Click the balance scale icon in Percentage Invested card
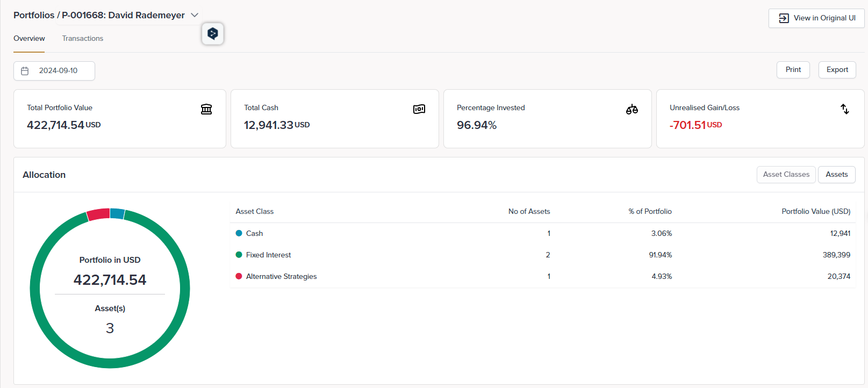This screenshot has height=388, width=868. (632, 109)
